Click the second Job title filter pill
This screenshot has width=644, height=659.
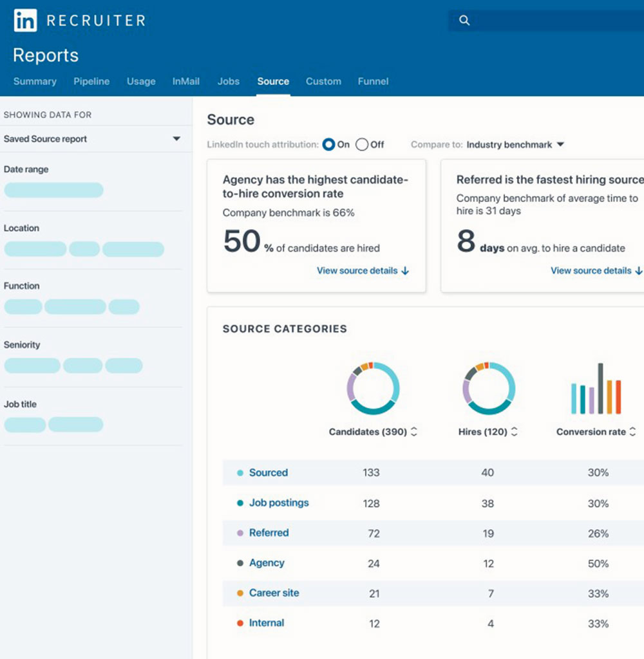76,425
